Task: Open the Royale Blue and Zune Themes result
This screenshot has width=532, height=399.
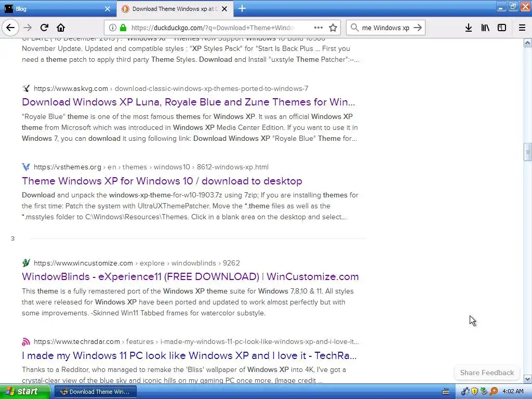Action: tap(188, 102)
